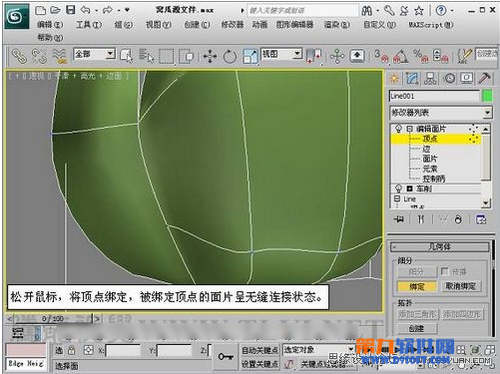The width and height of the screenshot is (500, 374).
Task: Open the green object color swatch
Action: click(487, 96)
